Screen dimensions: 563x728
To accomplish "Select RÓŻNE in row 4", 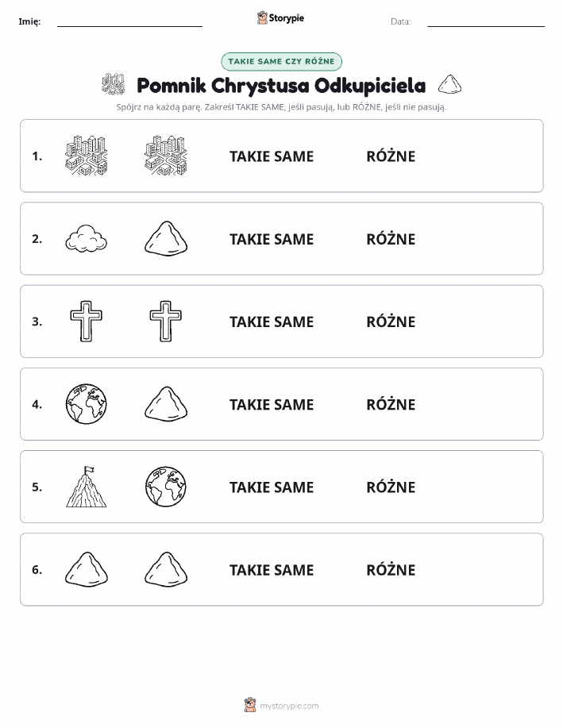I will tap(391, 404).
